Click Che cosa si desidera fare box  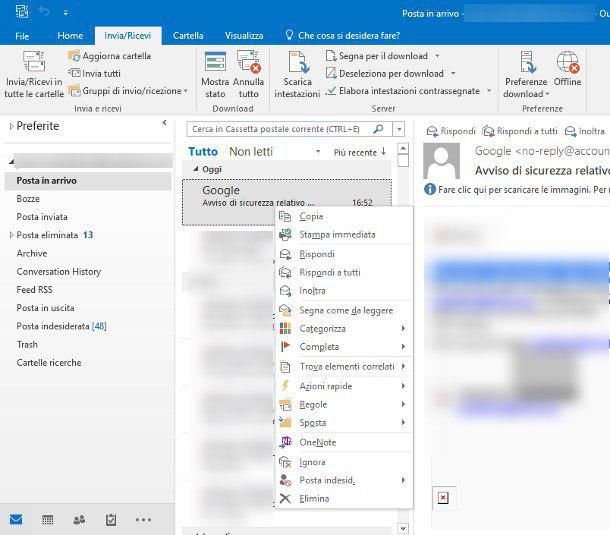pos(343,35)
